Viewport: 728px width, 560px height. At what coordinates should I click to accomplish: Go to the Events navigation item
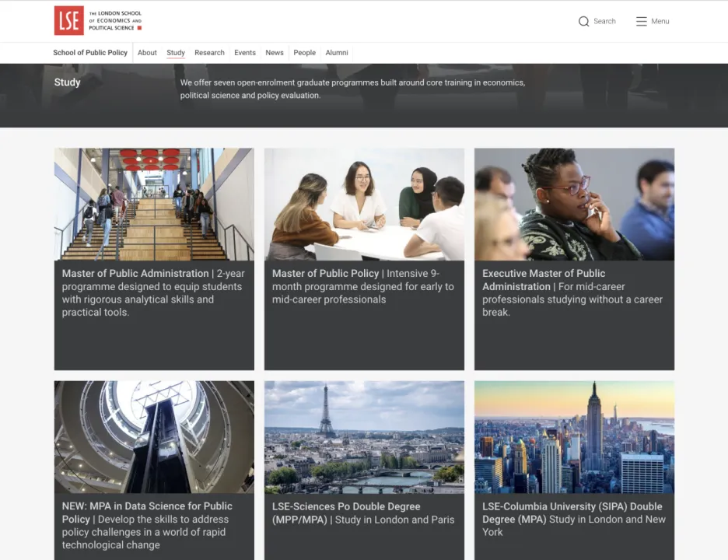[x=245, y=53]
